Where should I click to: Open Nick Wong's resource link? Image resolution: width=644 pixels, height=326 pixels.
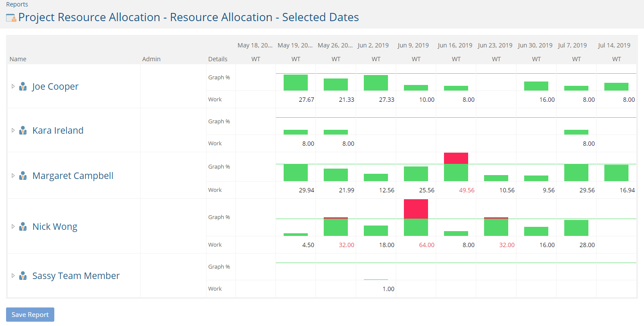(55, 227)
